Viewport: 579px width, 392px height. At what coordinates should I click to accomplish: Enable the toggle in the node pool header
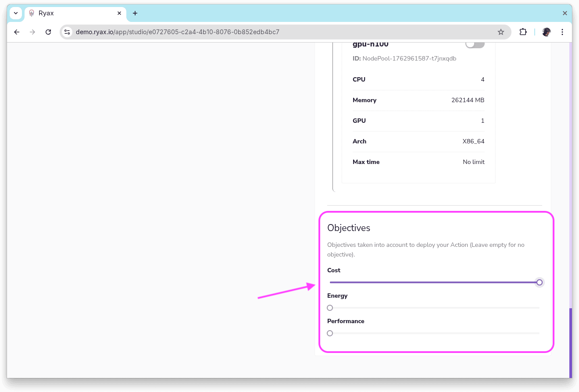pyautogui.click(x=475, y=43)
